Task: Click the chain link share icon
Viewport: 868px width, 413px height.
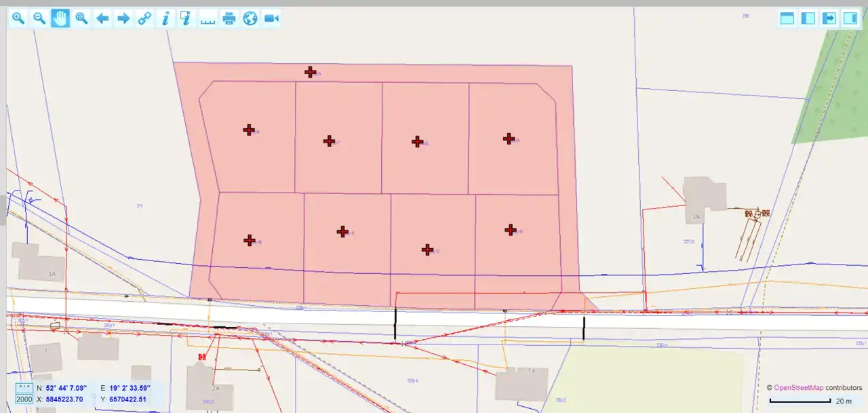Action: pos(144,18)
